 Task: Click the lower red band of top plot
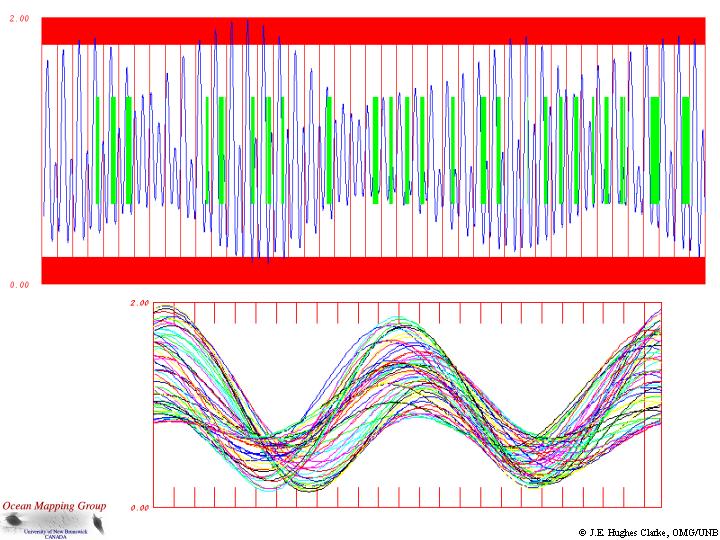coord(375,270)
